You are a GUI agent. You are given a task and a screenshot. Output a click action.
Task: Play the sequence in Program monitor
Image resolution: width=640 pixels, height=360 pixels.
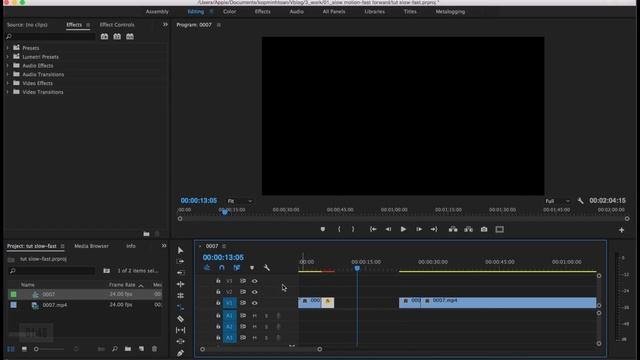[403, 229]
